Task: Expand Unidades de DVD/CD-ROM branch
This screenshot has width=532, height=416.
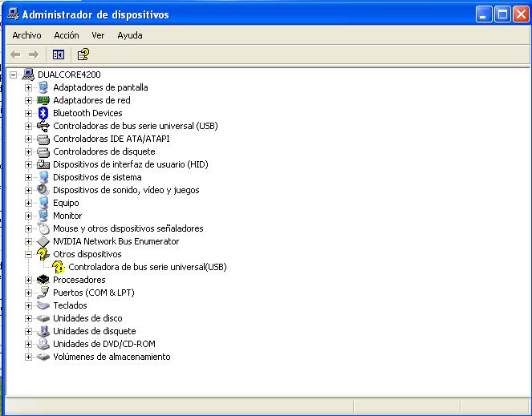Action: [29, 344]
